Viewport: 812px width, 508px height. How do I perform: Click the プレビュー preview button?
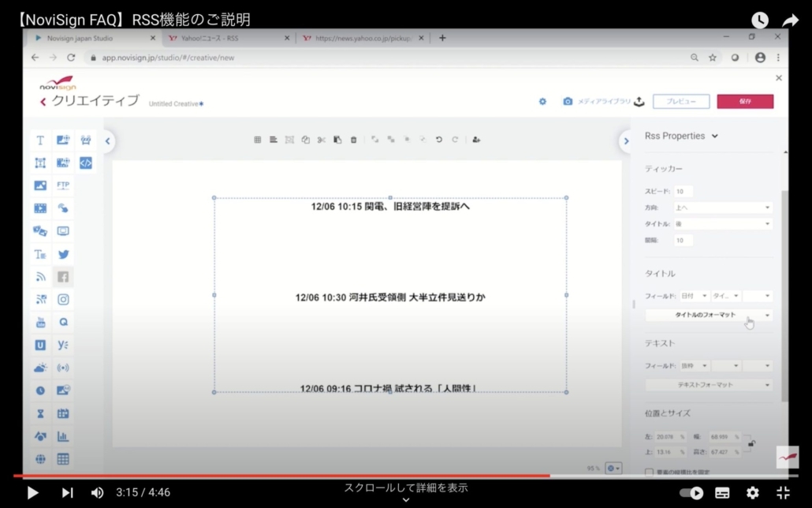click(x=681, y=102)
